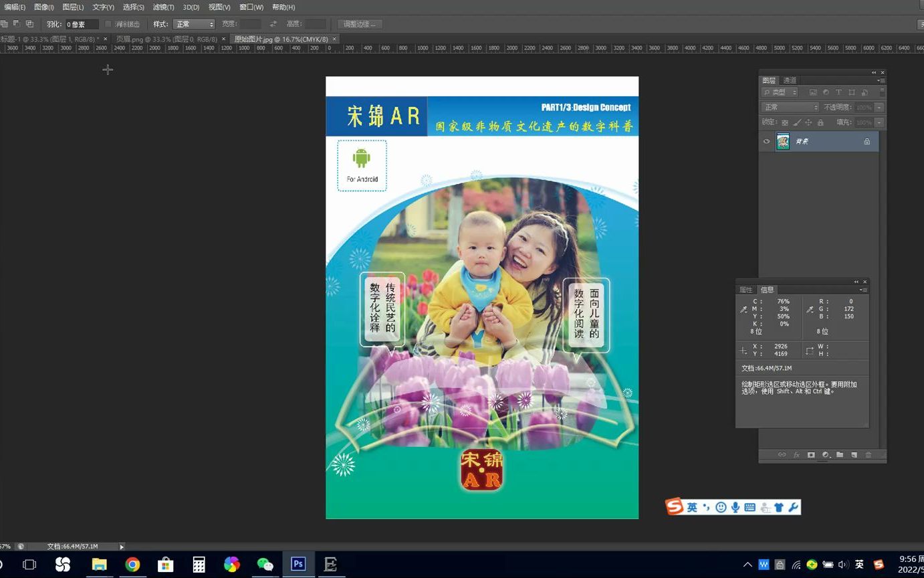This screenshot has height=578, width=924.
Task: Select the intersect with selection mode icon
Action: 29,24
